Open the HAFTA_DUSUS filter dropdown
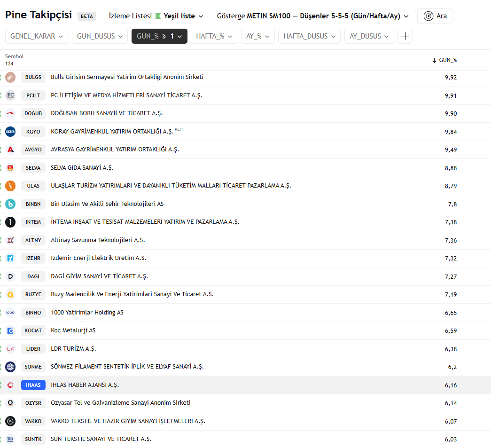Viewport: 491px width, 448px height. [x=309, y=36]
